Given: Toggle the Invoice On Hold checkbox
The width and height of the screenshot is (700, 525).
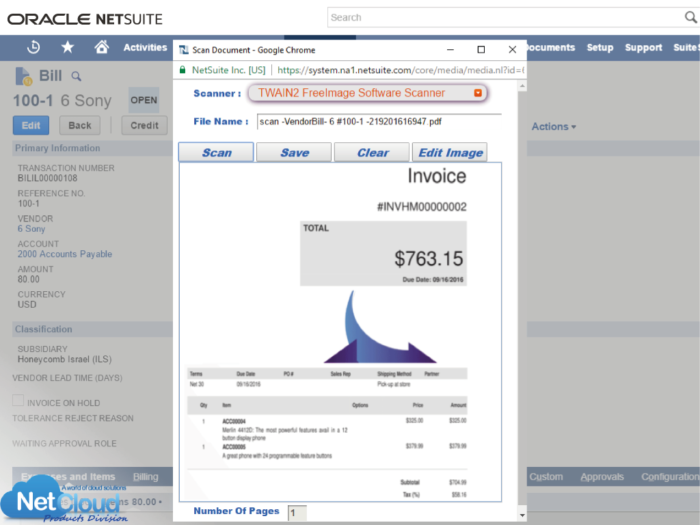Looking at the screenshot, I should coord(18,400).
